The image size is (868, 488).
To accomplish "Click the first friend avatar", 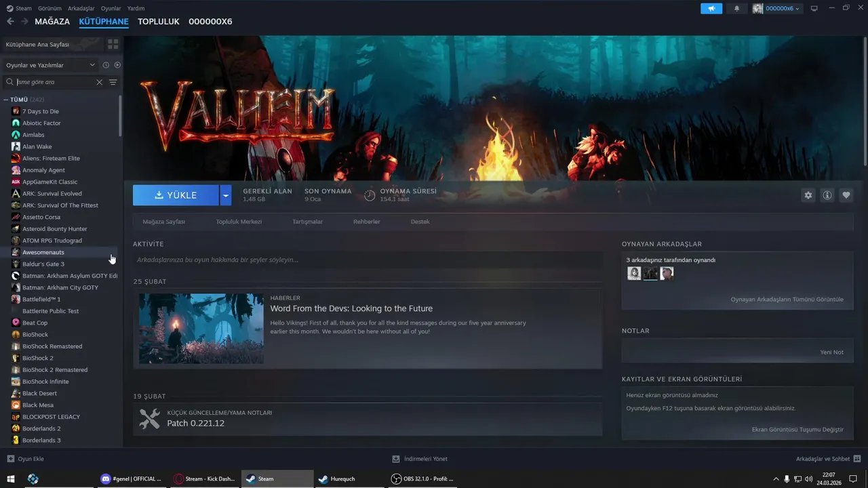I will click(x=634, y=273).
